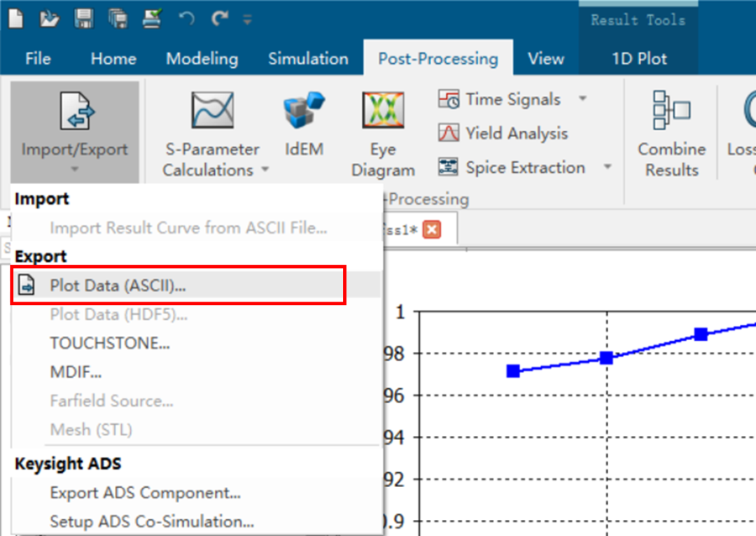Click the Undo arrow icon

click(187, 19)
